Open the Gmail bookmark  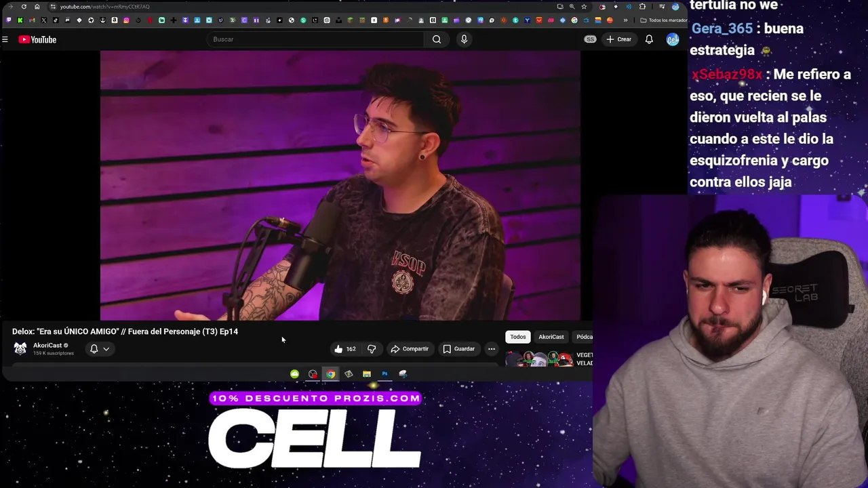coord(32,20)
